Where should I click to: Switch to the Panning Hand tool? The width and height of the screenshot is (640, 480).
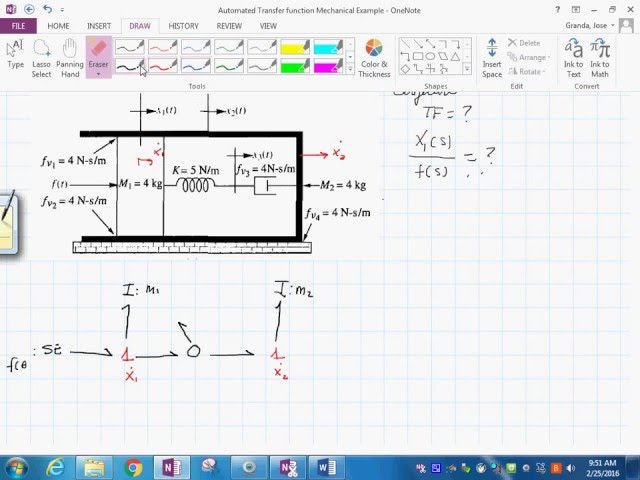[x=70, y=58]
